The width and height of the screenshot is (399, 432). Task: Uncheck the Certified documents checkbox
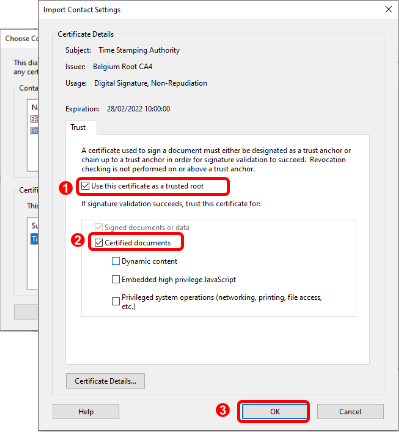[99, 243]
